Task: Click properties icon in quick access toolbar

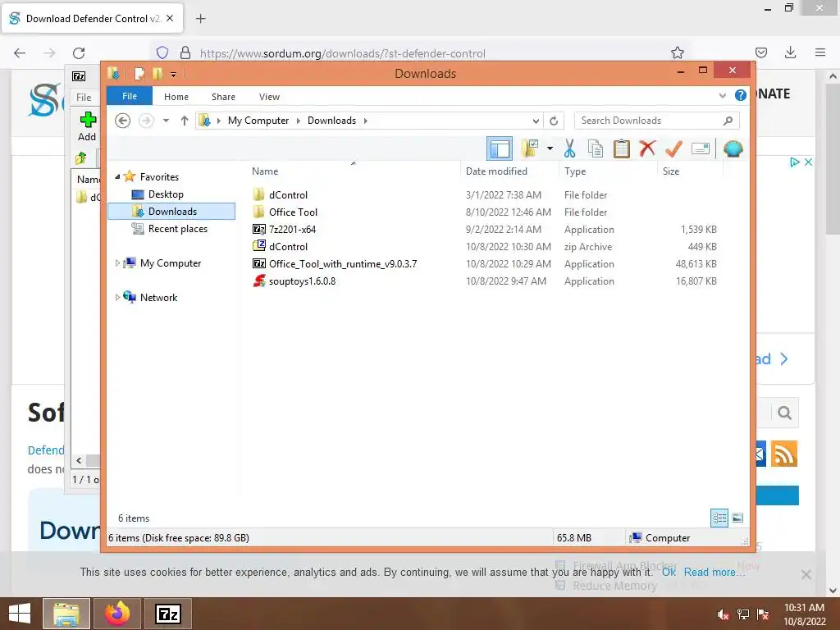Action: 139,73
